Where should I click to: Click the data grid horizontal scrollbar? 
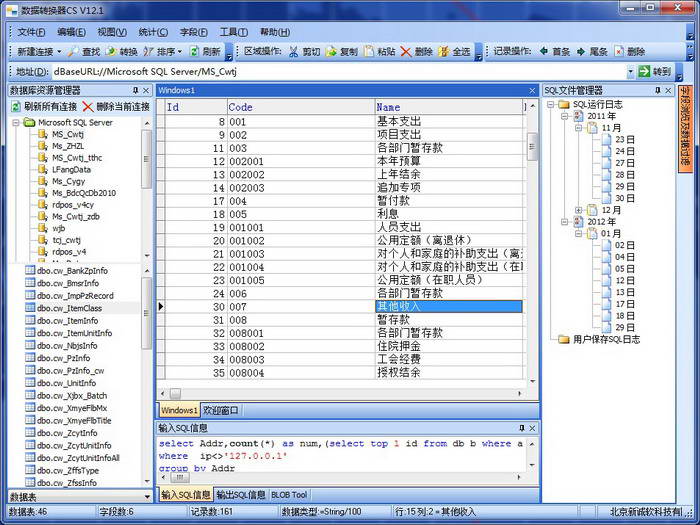(340, 393)
